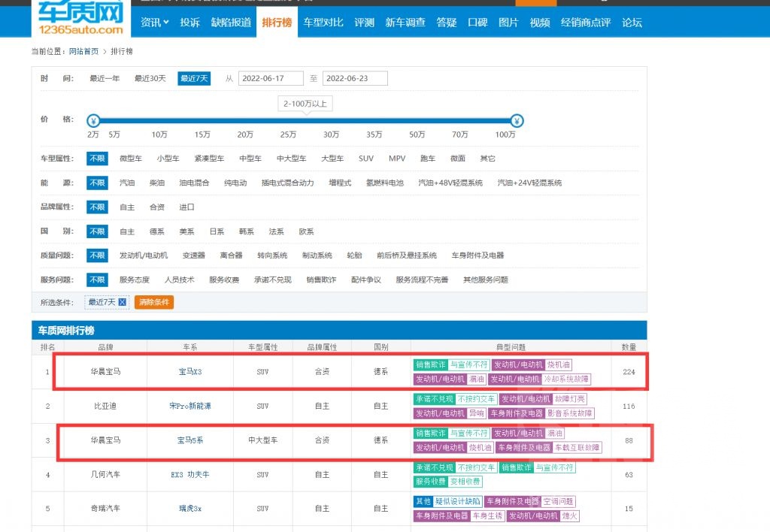
Task: Click the left price slider handle at 2万
Action: coord(93,120)
